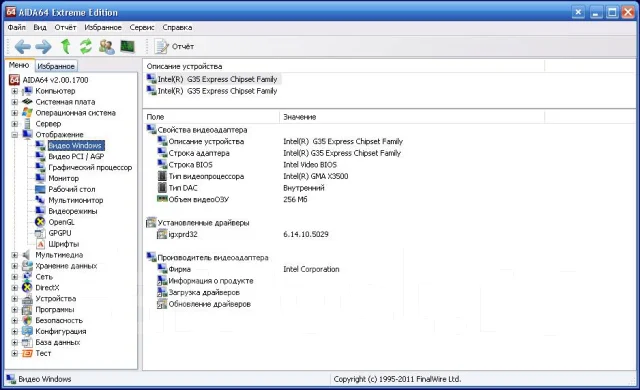This screenshot has height=390, width=640.
Task: Expand the Системная плата node
Action: pos(15,102)
